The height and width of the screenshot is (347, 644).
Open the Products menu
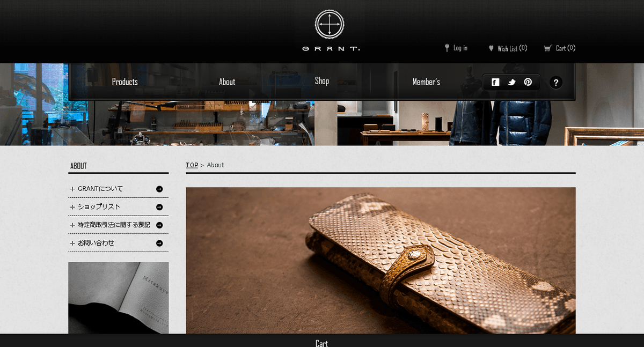pyautogui.click(x=125, y=82)
